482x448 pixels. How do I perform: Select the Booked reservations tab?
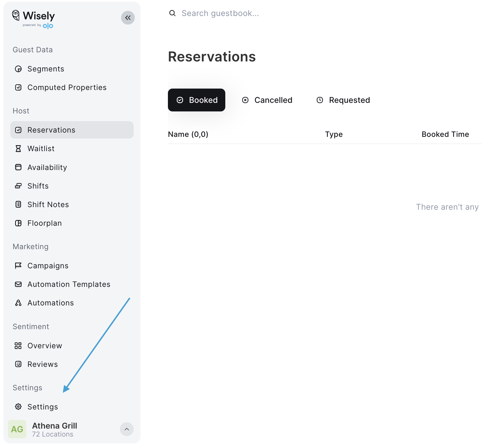[x=196, y=100]
